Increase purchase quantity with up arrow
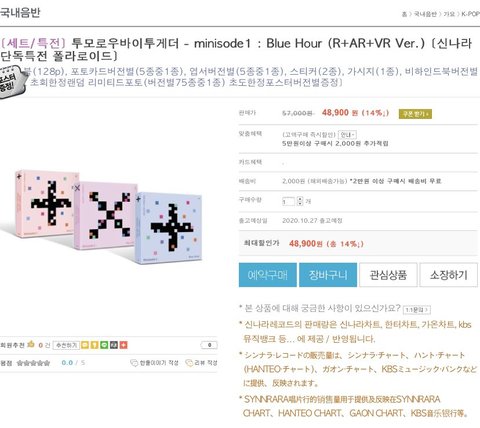The image size is (480, 428). 300,199
